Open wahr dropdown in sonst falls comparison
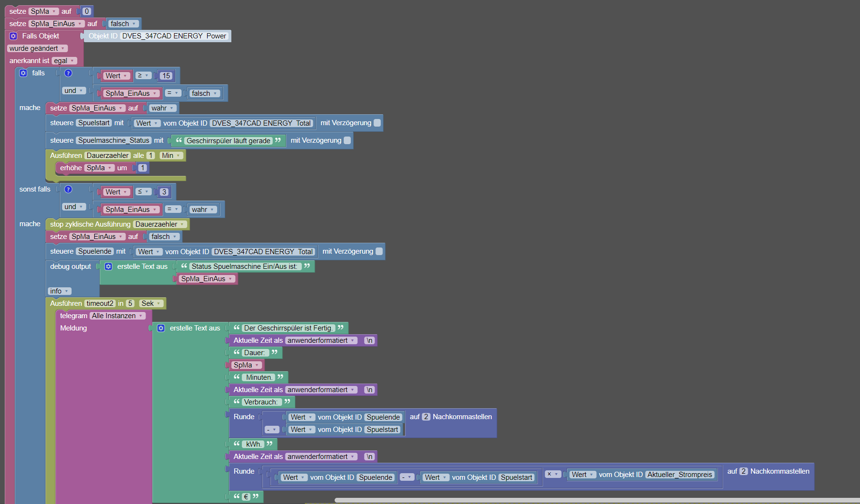Screen dimensions: 860x504 [x=203, y=210]
